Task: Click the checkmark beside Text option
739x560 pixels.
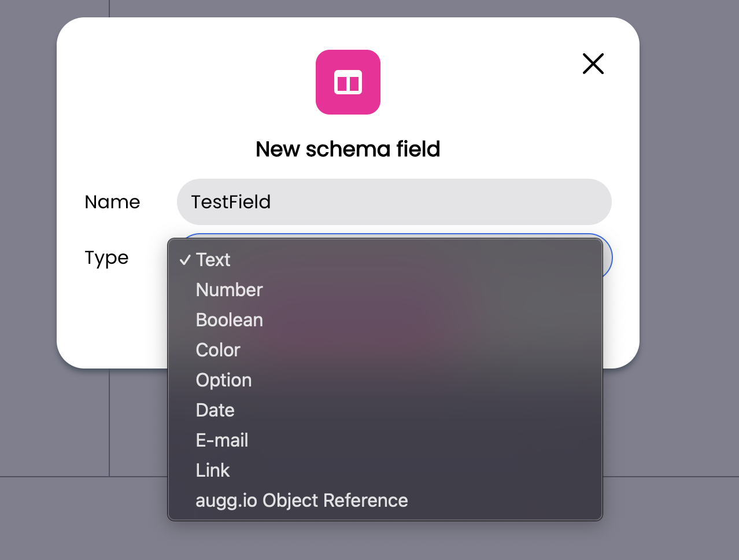Action: (x=185, y=260)
